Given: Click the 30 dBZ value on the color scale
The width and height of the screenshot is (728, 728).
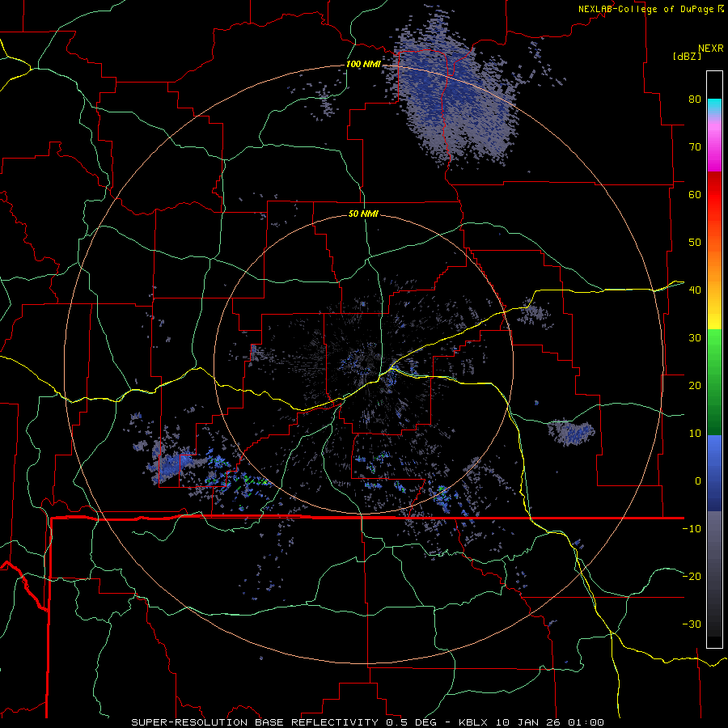Looking at the screenshot, I should pos(695,337).
